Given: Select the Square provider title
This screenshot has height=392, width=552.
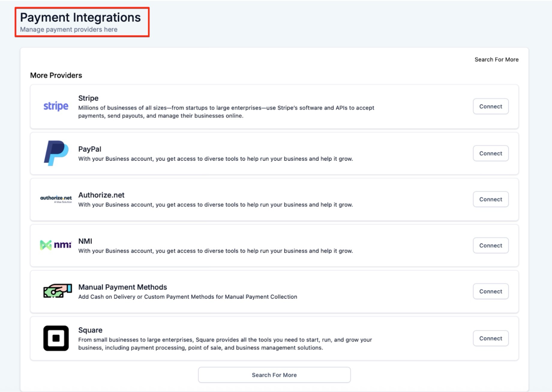Looking at the screenshot, I should click(x=90, y=330).
